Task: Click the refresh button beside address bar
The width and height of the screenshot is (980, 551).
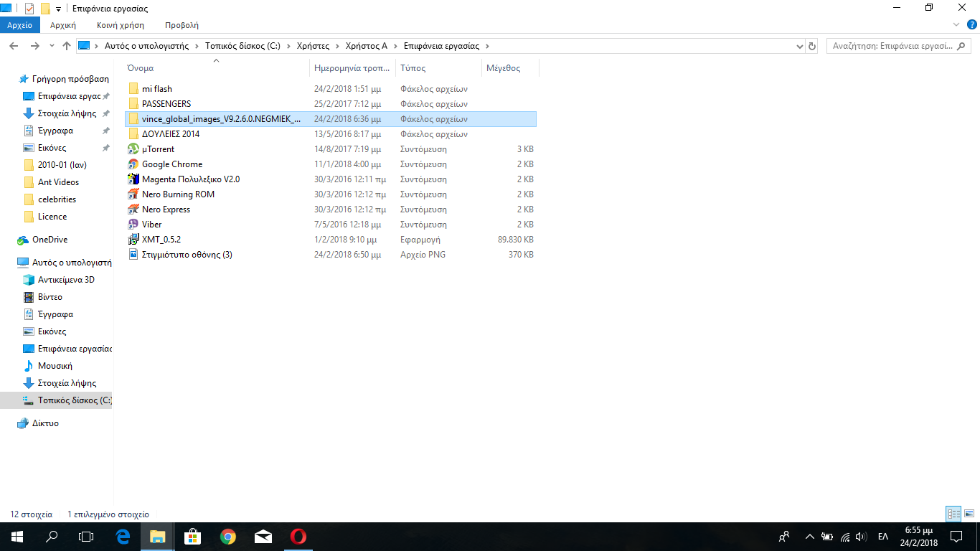Action: pos(812,46)
